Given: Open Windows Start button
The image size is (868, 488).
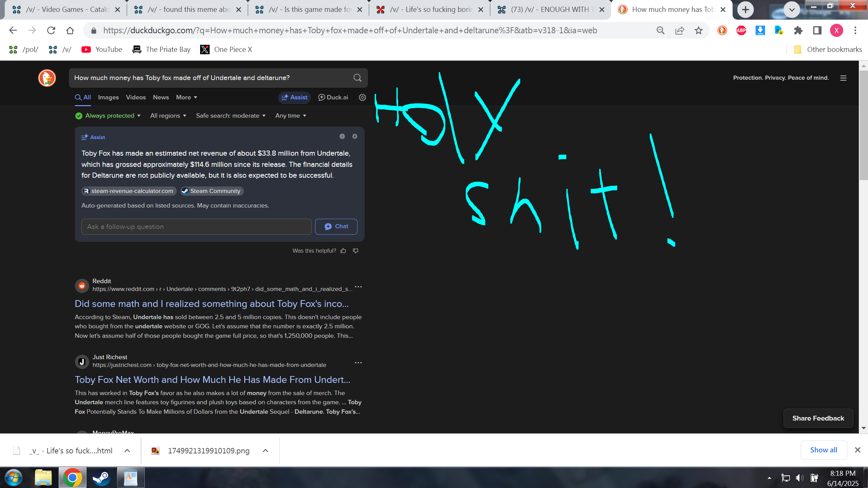Looking at the screenshot, I should [14, 477].
